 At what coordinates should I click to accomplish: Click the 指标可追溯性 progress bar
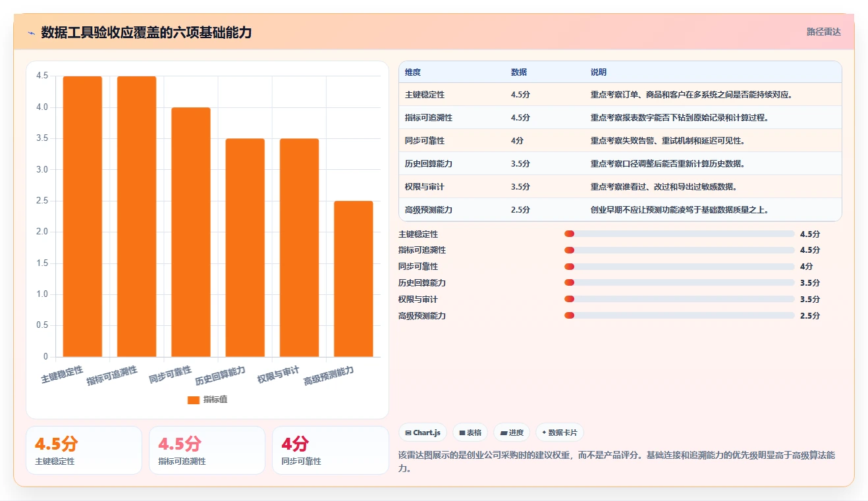(x=679, y=250)
